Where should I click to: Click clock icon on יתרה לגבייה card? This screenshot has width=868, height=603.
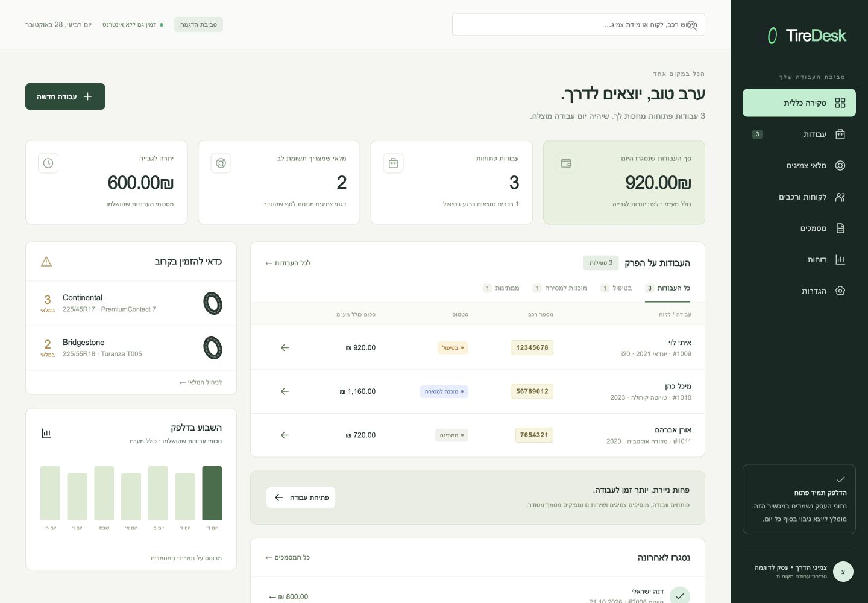pyautogui.click(x=48, y=163)
